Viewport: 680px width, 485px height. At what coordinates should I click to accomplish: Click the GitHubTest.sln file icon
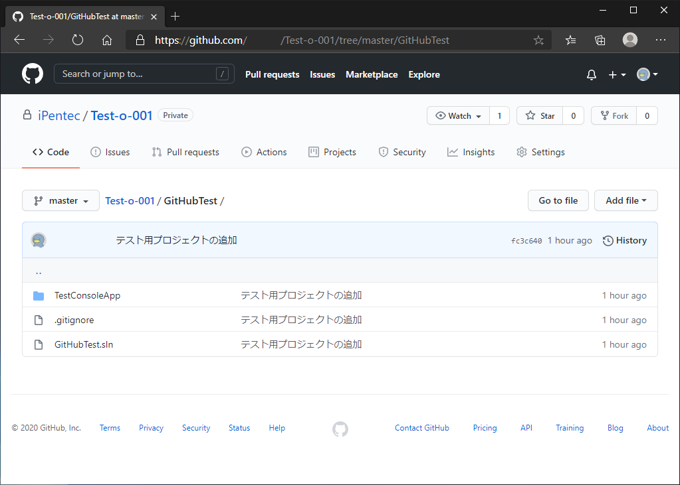[x=39, y=344]
